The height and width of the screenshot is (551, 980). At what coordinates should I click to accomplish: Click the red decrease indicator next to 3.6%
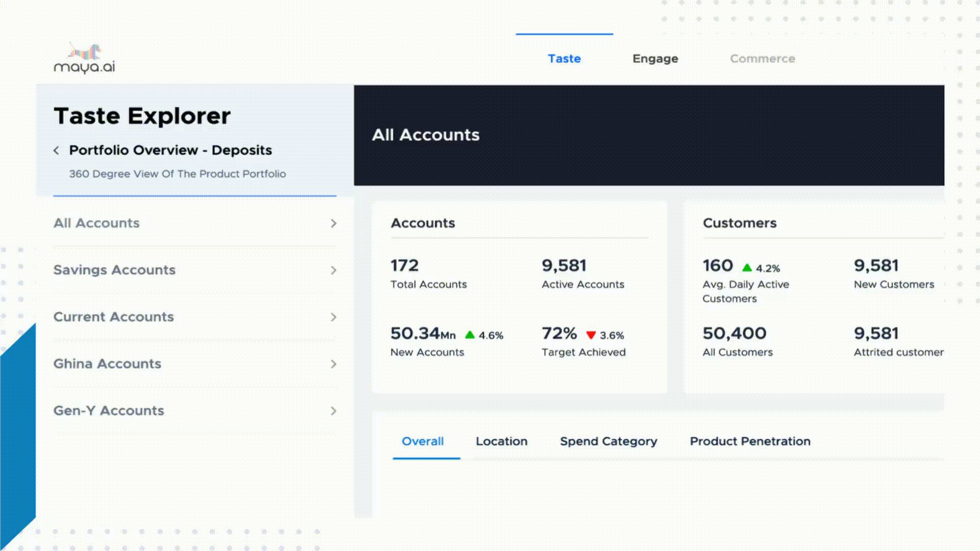pos(591,335)
